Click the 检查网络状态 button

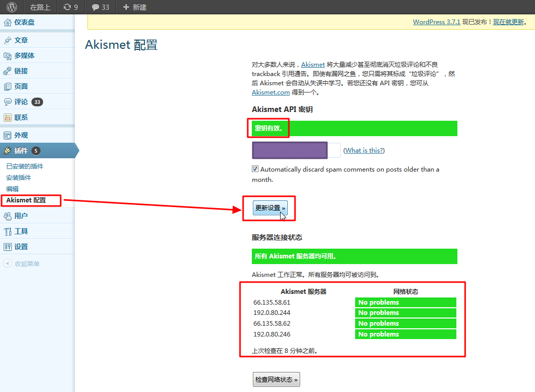(x=276, y=379)
